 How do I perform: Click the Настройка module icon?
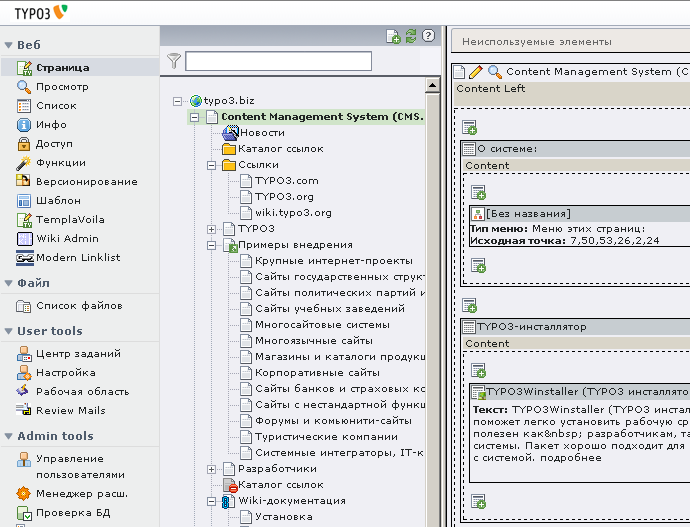(24, 373)
